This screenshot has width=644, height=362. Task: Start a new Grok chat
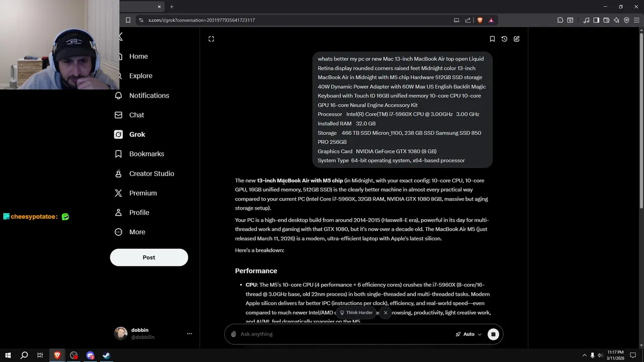click(x=517, y=39)
